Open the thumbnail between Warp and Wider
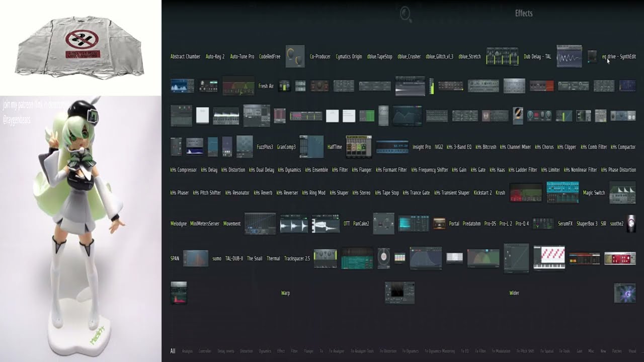Screen dimensions: 644x362 [399, 293]
